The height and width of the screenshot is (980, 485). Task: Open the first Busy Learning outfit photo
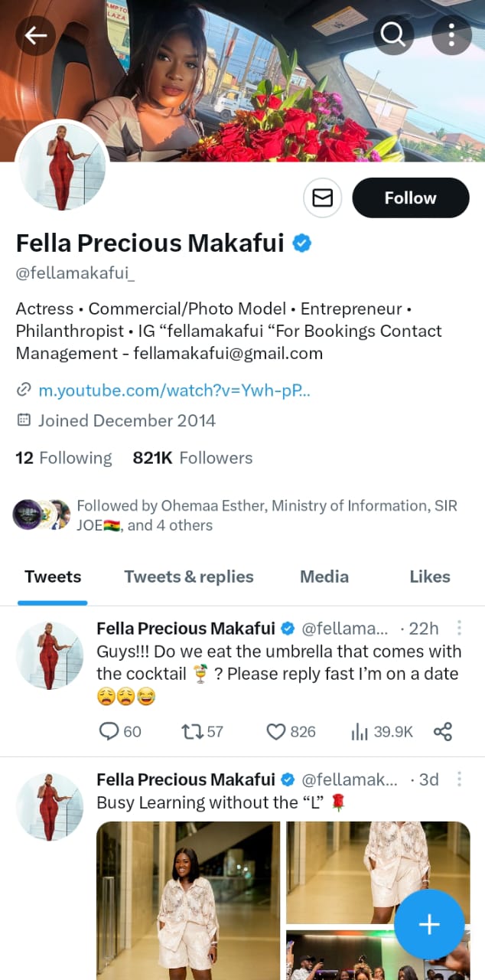click(187, 901)
